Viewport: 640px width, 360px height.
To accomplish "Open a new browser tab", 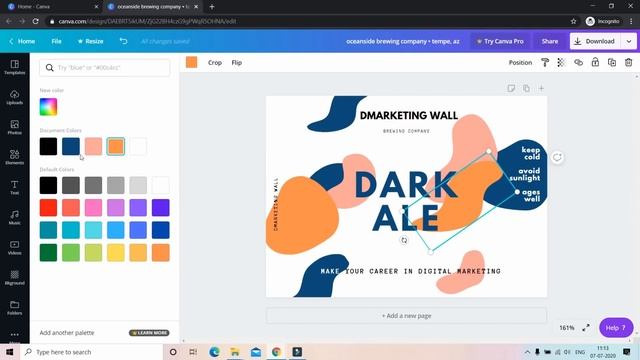I will pos(212,7).
